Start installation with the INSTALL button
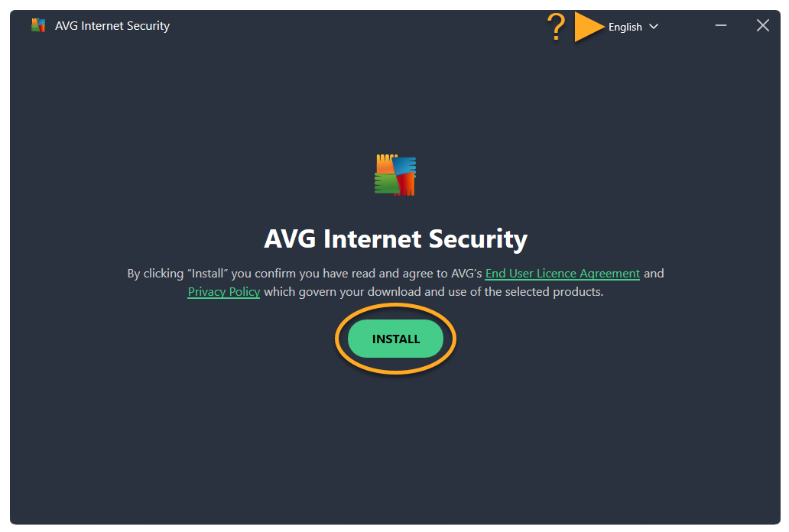Viewport: 789px width, 532px height. click(x=395, y=339)
